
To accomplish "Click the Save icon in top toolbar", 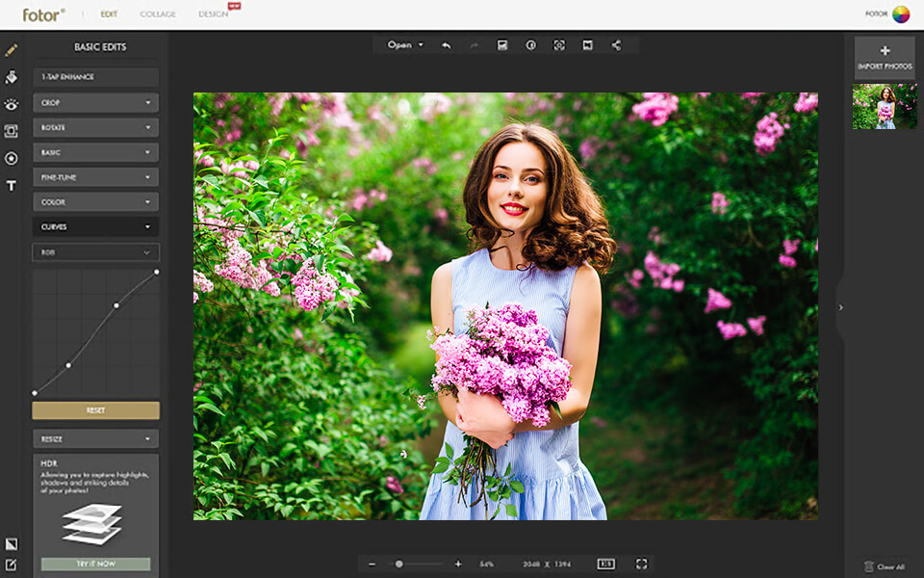I will coord(502,45).
